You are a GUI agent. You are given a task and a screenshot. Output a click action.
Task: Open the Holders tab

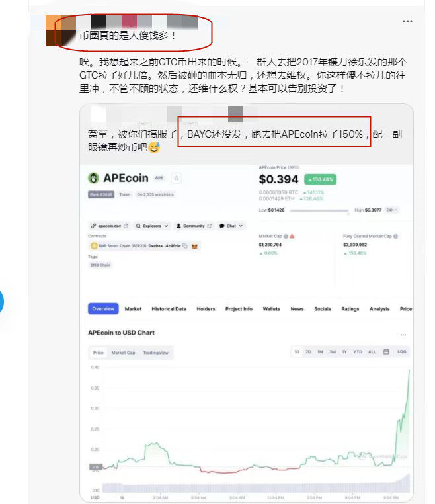tap(206, 309)
